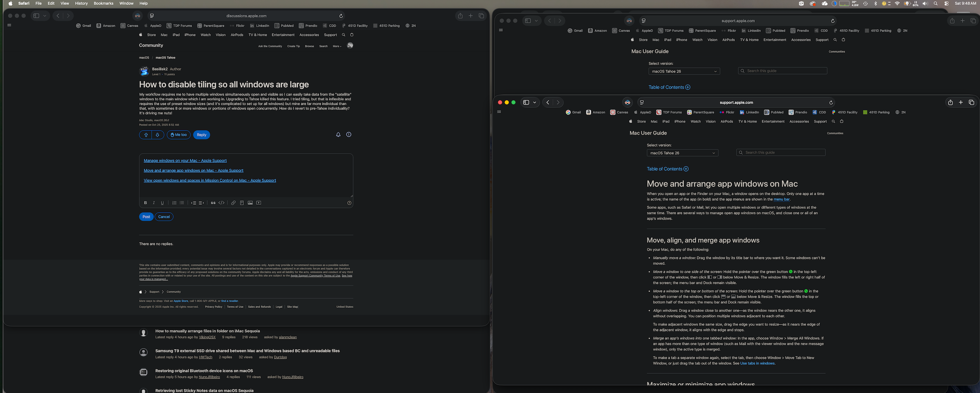Viewport: 980px width, 393px height.
Task: Insert a code block with the code icon
Action: tap(222, 203)
